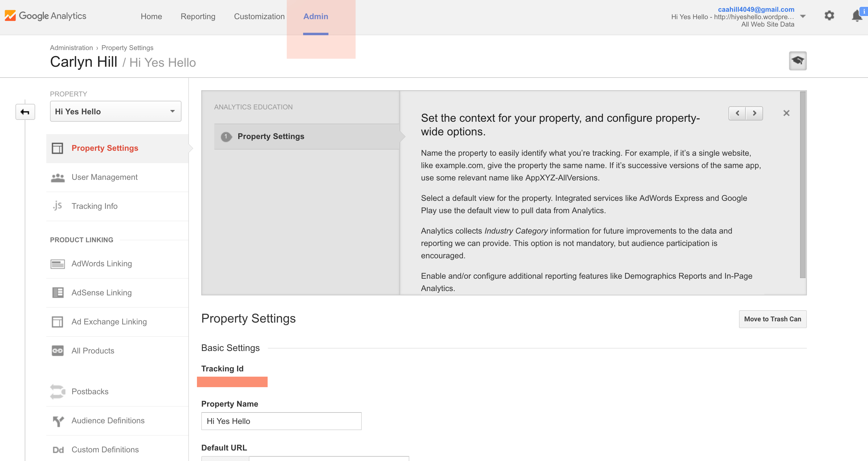The width and height of the screenshot is (868, 461).
Task: Open the notifications bell icon
Action: click(857, 16)
